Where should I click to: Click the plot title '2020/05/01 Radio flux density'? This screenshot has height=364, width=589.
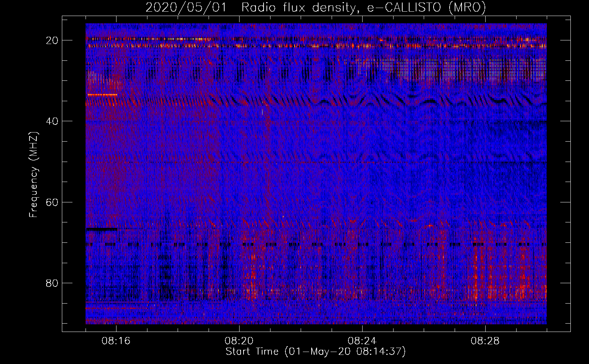pos(251,8)
